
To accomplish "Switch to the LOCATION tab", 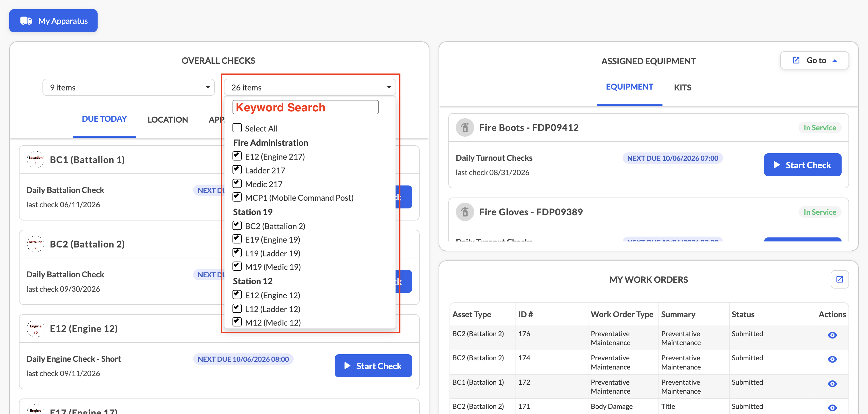I will pyautogui.click(x=167, y=120).
